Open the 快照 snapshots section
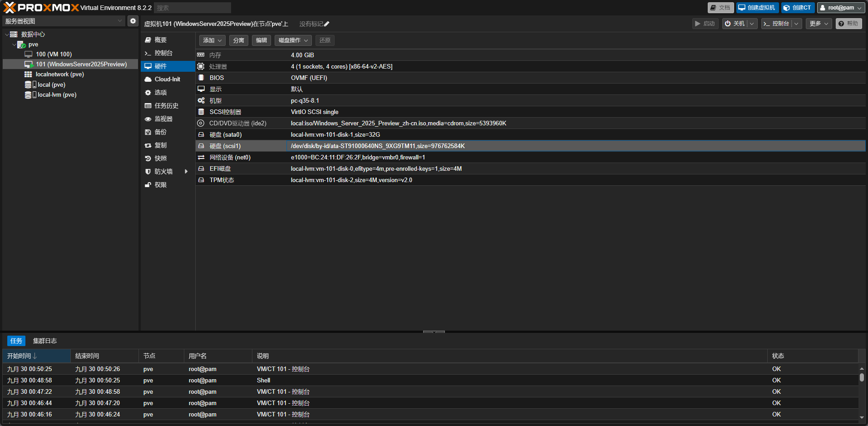Image resolution: width=868 pixels, height=426 pixels. [x=161, y=159]
